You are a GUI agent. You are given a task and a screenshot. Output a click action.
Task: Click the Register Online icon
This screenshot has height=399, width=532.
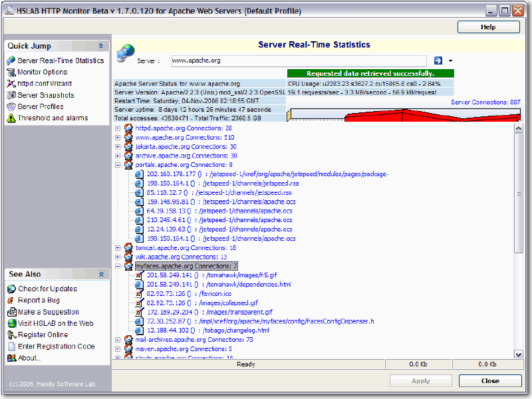pos(12,335)
